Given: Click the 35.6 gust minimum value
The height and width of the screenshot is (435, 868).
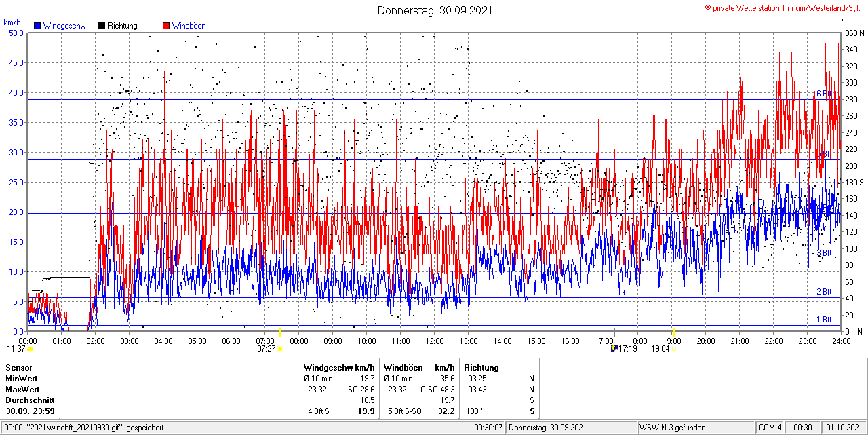Looking at the screenshot, I should tap(447, 379).
